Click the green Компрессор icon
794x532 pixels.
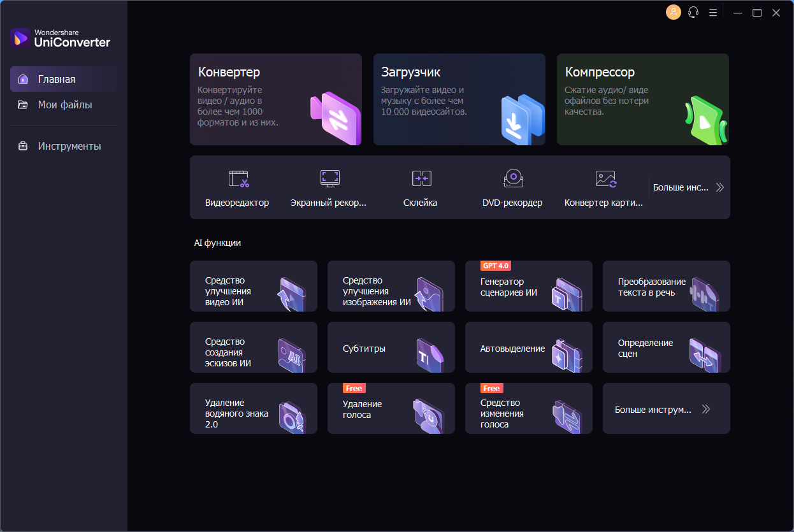(x=707, y=121)
